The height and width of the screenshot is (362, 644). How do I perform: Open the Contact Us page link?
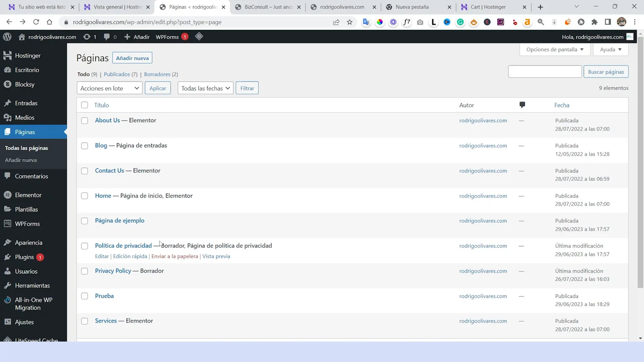[x=109, y=171]
